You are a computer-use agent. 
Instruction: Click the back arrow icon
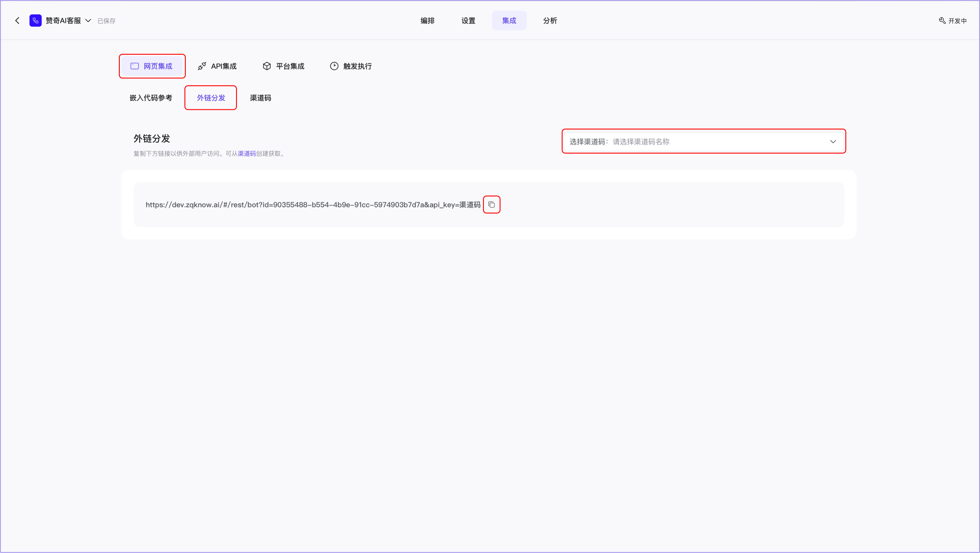[17, 21]
